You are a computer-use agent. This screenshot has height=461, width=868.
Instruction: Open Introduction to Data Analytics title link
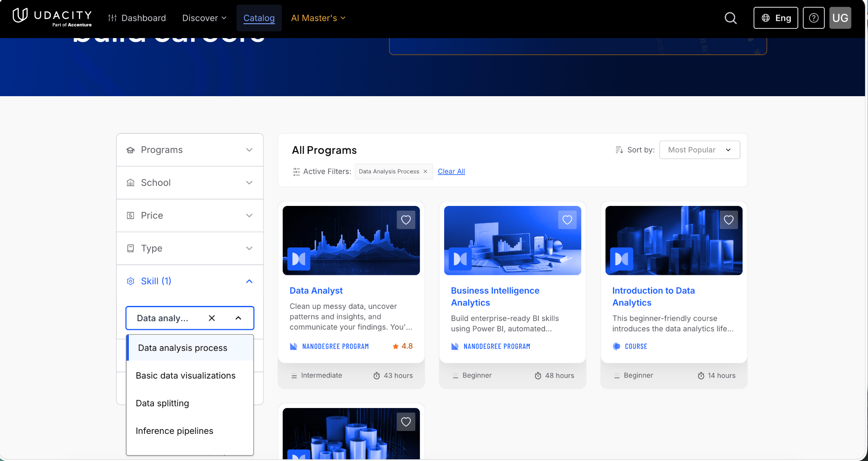654,297
